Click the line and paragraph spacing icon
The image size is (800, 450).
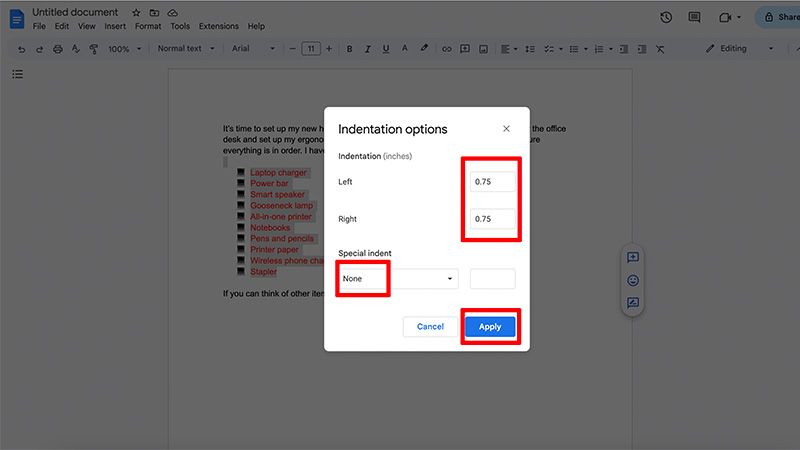530,49
